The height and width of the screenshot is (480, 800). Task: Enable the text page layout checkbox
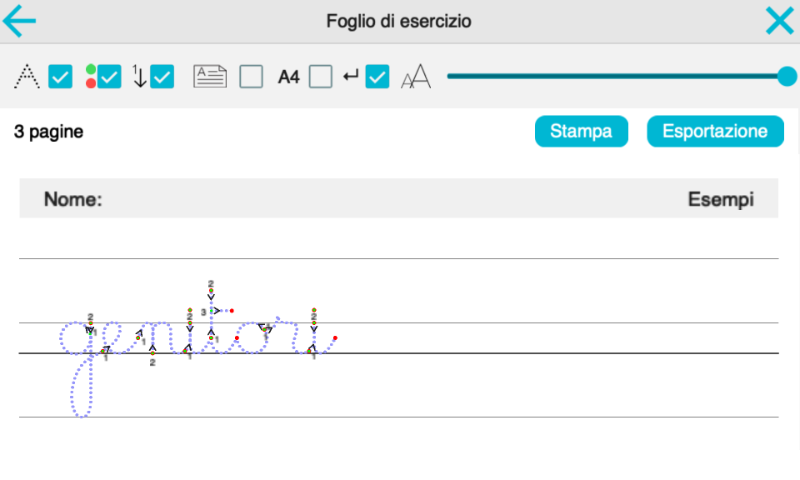point(251,77)
